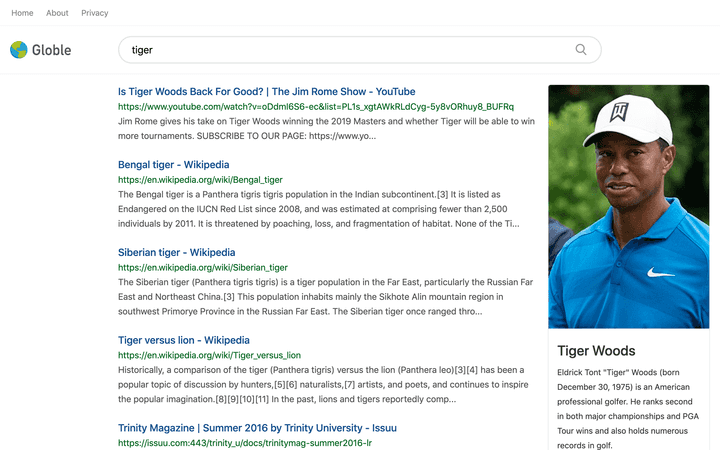The image size is (720, 450).
Task: Go to the About page
Action: click(x=57, y=13)
